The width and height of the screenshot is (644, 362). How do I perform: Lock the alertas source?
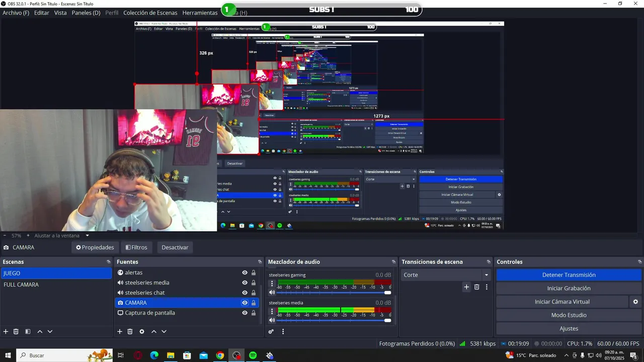pos(254,273)
